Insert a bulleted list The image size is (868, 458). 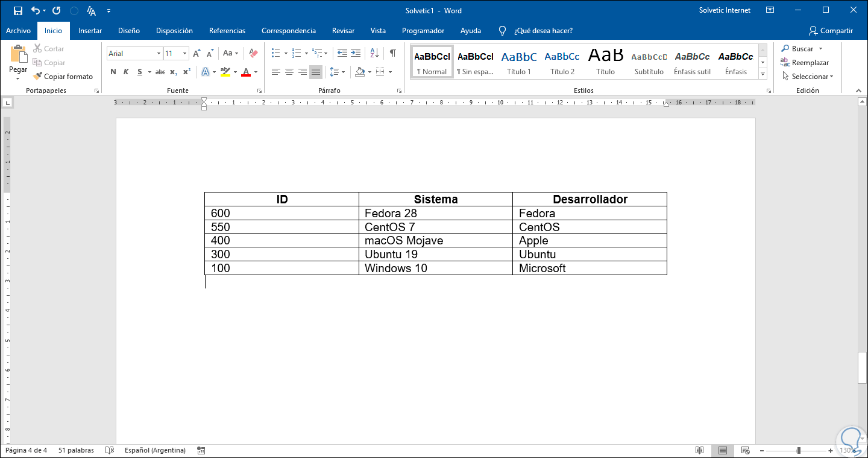(275, 54)
